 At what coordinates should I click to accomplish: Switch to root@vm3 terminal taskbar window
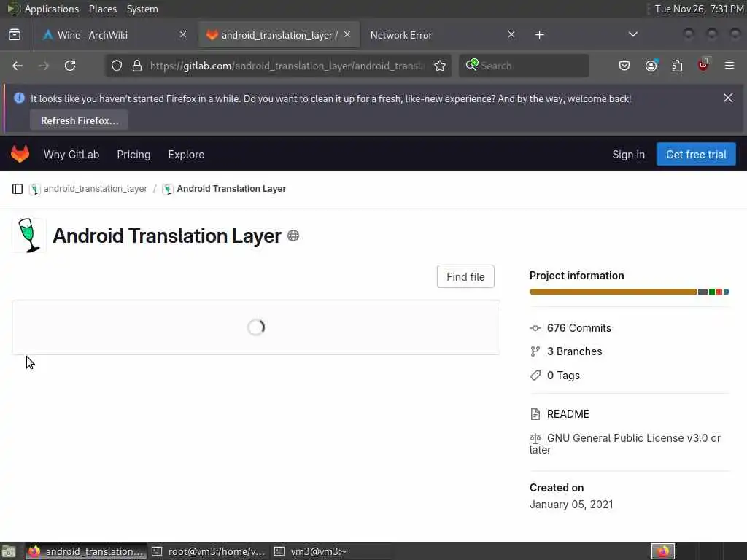click(209, 551)
